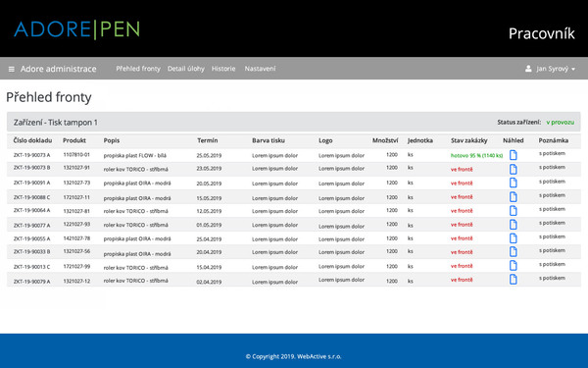Screen dimensions: 588x368
Task: Open preview document for ZKT-19-90013 C
Action: pos(513,266)
